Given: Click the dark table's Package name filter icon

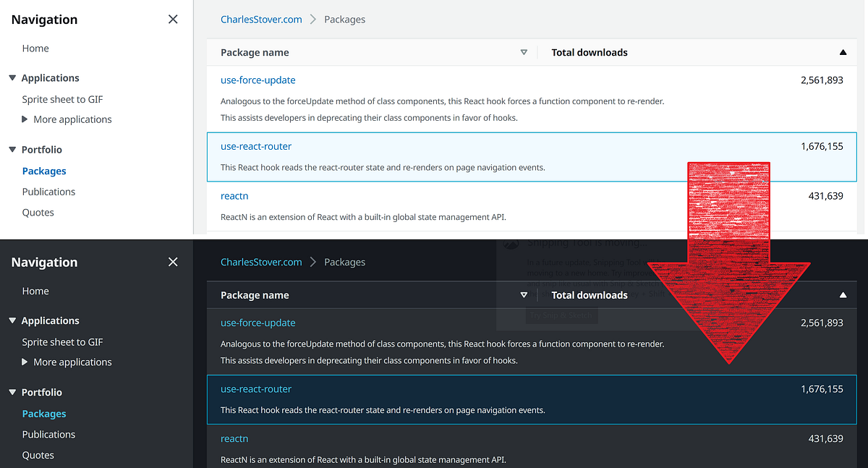Looking at the screenshot, I should click(524, 294).
